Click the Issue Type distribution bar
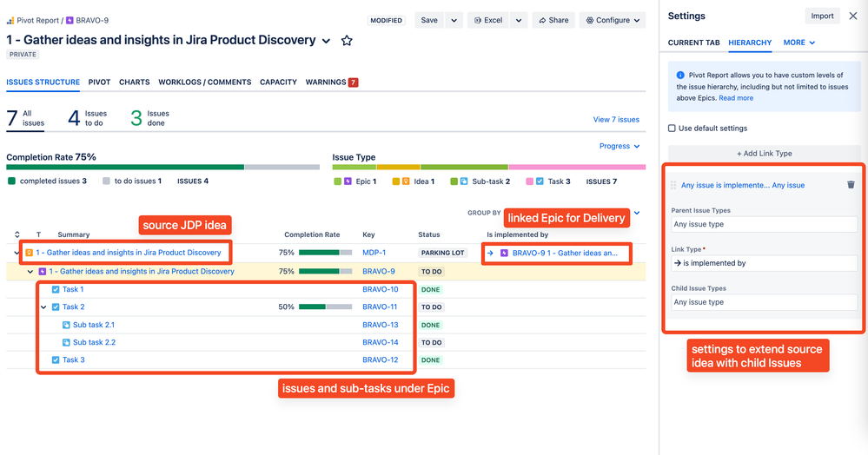This screenshot has width=868, height=455. [x=489, y=168]
